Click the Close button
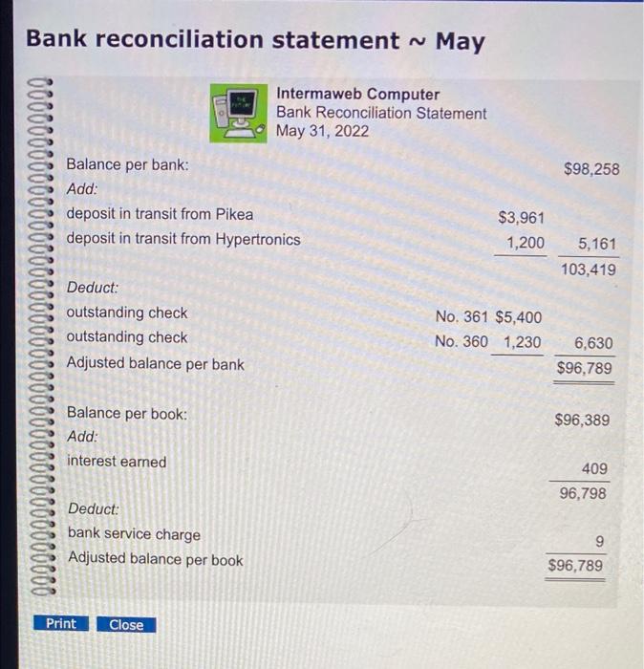644x669 pixels. (x=126, y=625)
